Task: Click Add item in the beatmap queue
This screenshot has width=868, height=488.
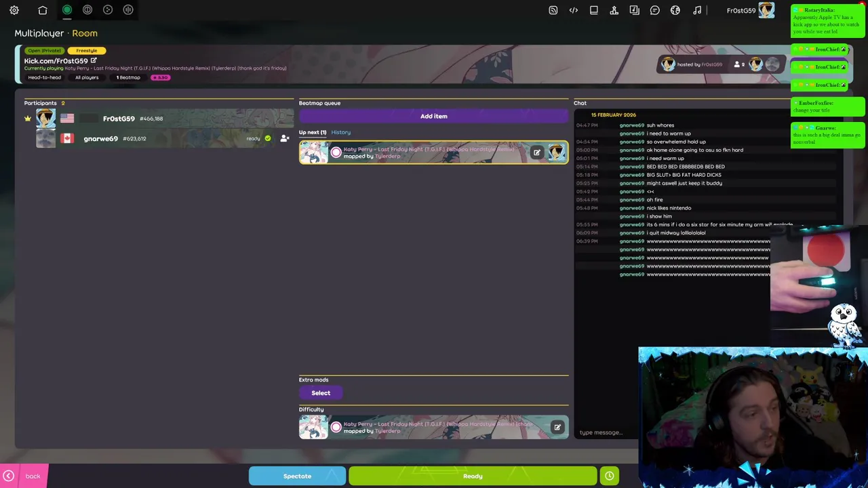Action: 434,117
